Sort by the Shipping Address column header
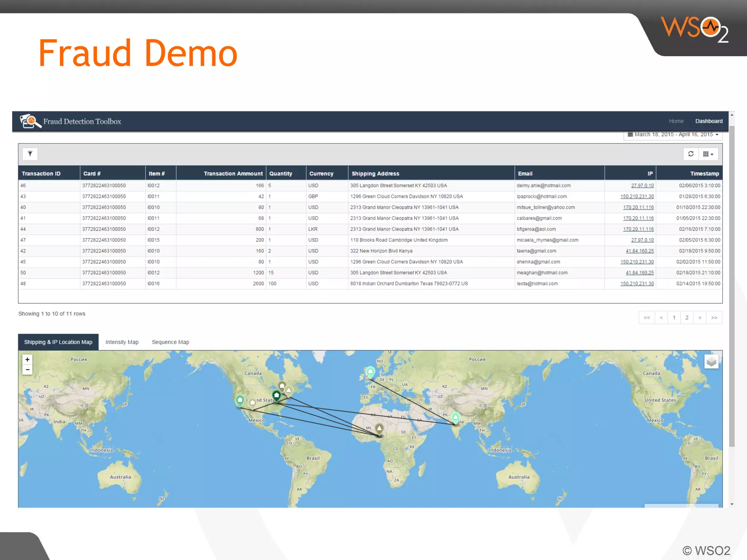This screenshot has width=747, height=560. tap(431, 174)
